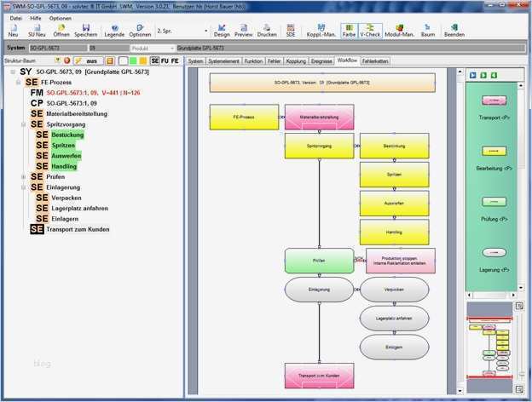Click the workflow overview minimap thumbnail

489,347
